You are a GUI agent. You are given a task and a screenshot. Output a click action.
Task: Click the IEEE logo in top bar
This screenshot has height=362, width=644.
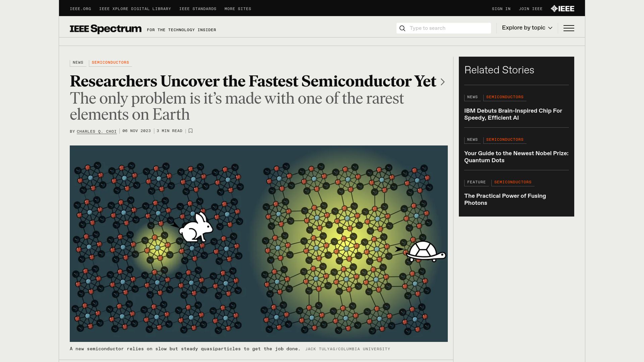point(562,9)
